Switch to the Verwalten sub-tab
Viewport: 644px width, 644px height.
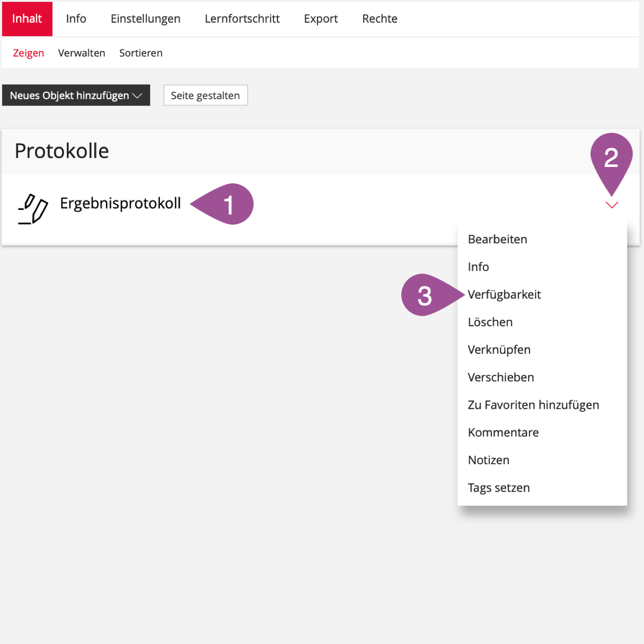[81, 53]
